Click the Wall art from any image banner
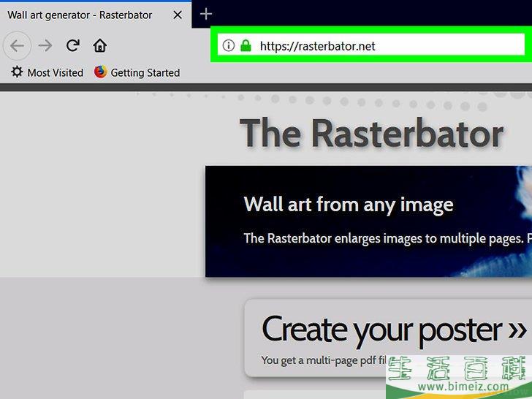Screen dimensions: 532x399 pyautogui.click(x=368, y=221)
